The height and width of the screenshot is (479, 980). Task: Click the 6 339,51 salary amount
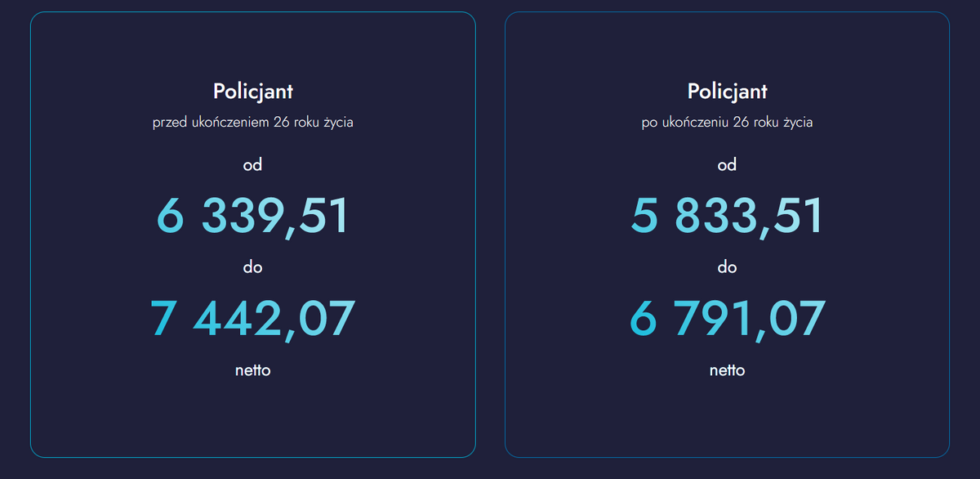(252, 217)
